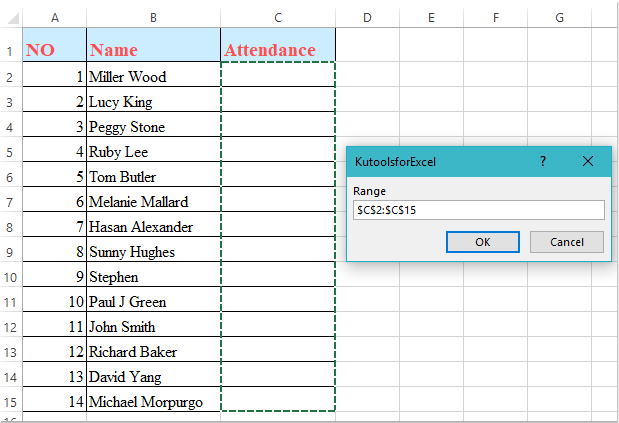Select column G header
The height and width of the screenshot is (423, 619).
558,17
